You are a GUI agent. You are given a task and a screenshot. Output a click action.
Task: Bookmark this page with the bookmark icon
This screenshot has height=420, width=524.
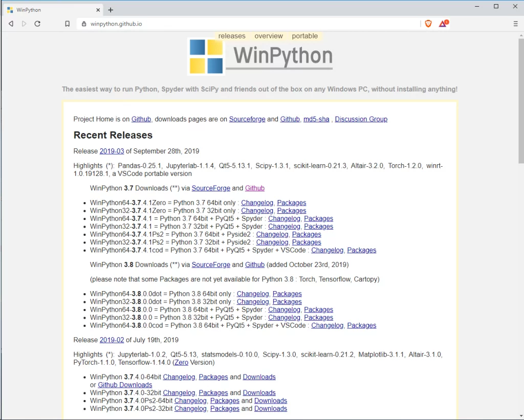pyautogui.click(x=67, y=24)
